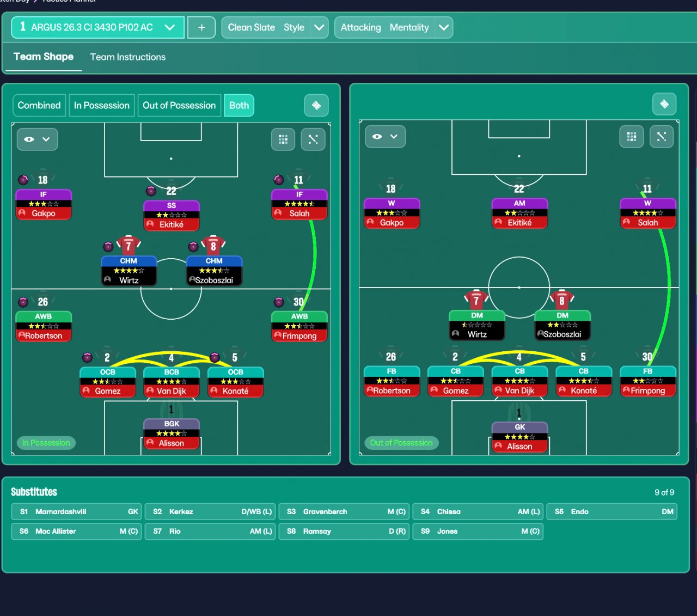
Task: Click the number 11 shirt above Salah's W role
Action: pos(647,188)
